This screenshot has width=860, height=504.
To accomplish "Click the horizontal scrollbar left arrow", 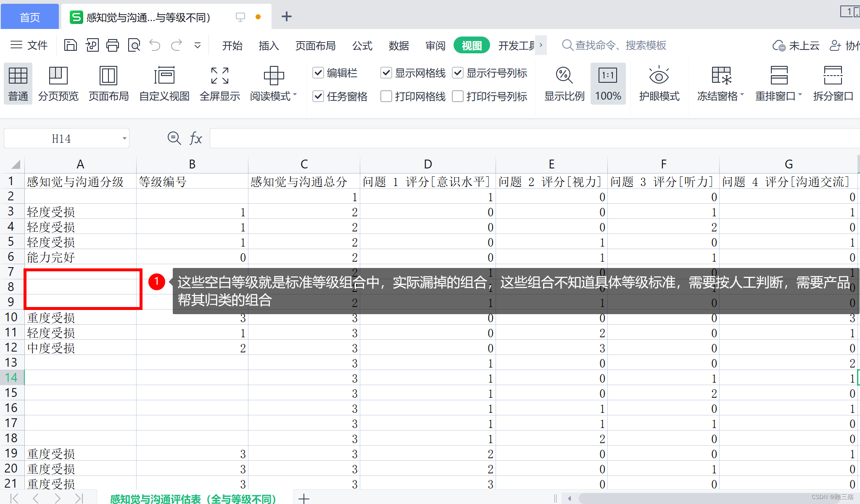I will pos(570,499).
